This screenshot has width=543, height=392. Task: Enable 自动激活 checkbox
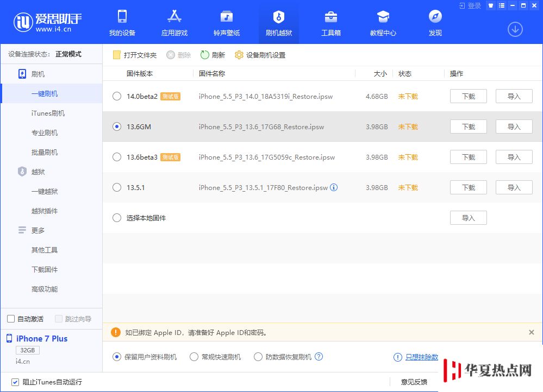pyautogui.click(x=11, y=319)
